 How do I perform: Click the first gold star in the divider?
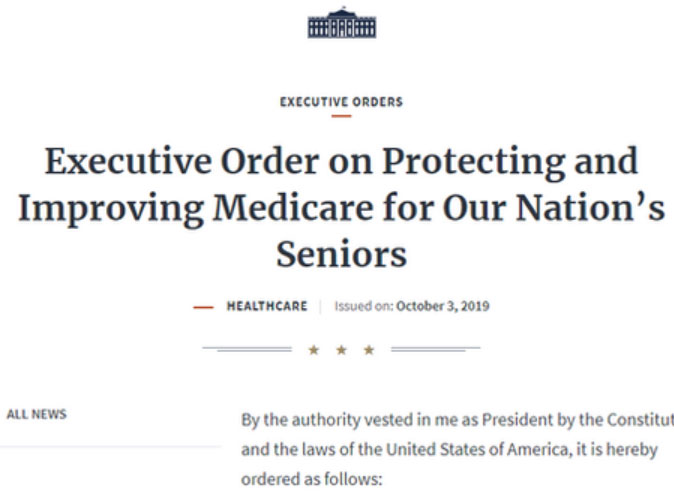[x=314, y=350]
